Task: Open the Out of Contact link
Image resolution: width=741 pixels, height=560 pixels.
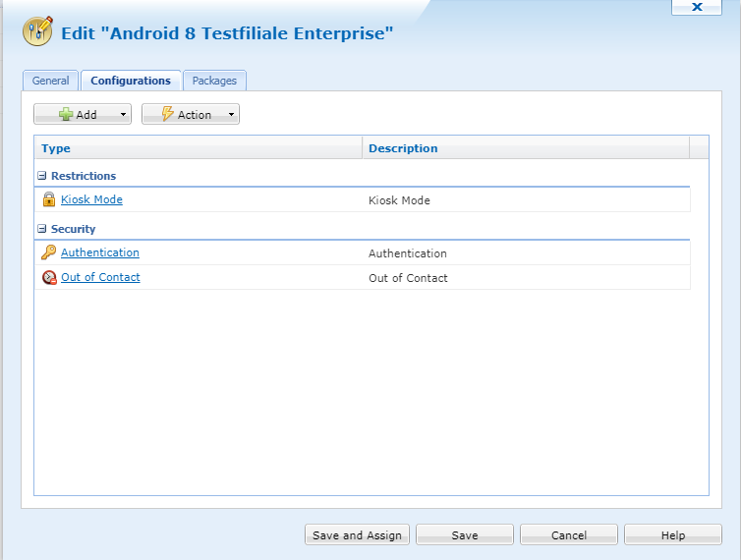Action: 100,277
